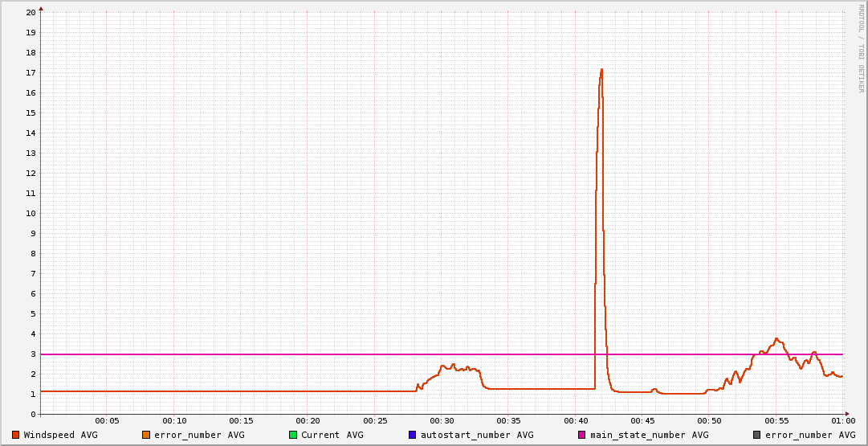Click the green Current AVG legend swatch
This screenshot has width=868, height=446.
coord(293,435)
